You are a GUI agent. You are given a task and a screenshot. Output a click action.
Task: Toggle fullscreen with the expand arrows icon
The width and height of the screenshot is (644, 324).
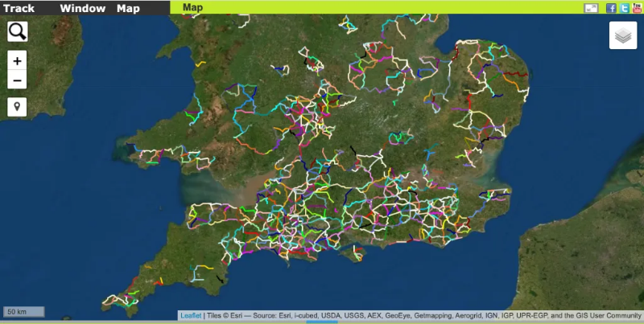[x=591, y=8]
